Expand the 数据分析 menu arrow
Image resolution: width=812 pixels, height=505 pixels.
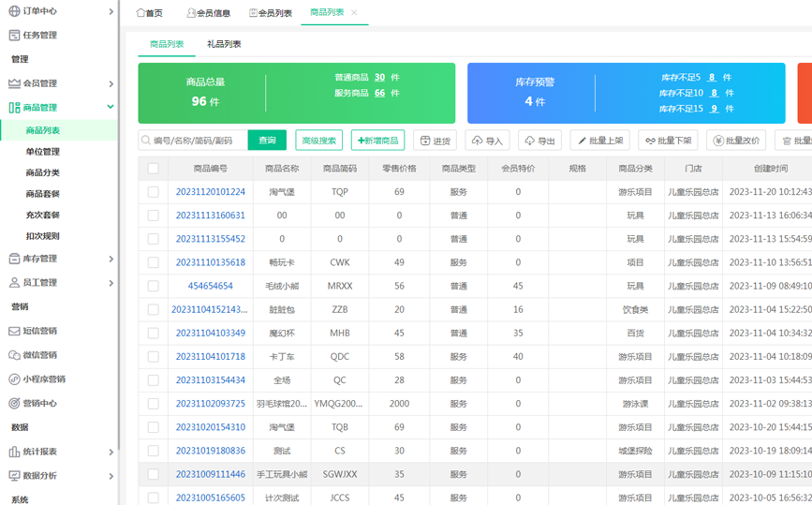[x=111, y=476]
